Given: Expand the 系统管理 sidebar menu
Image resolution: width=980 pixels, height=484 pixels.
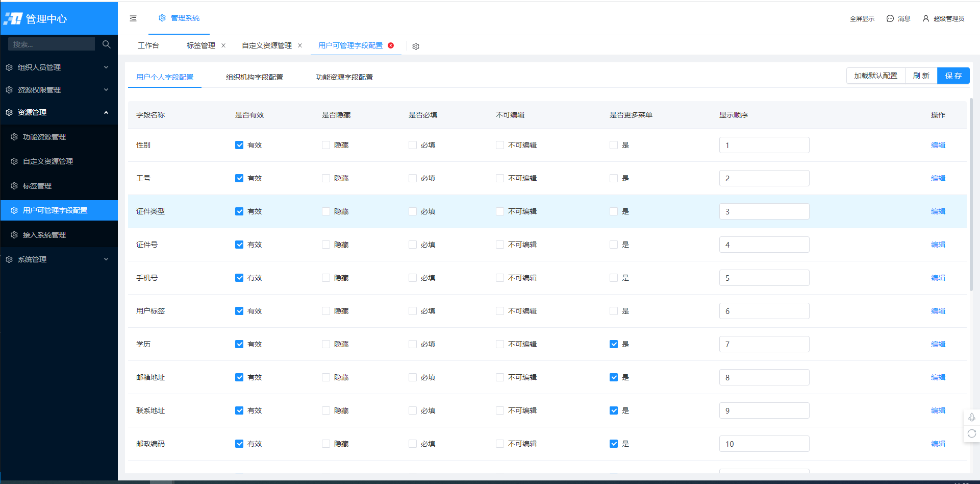Looking at the screenshot, I should coord(59,259).
